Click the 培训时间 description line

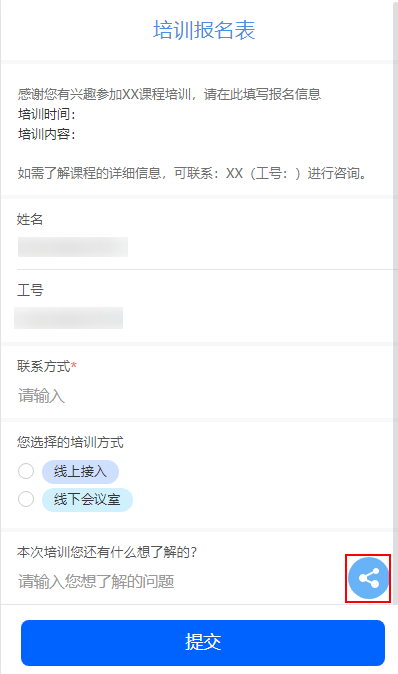click(x=47, y=114)
